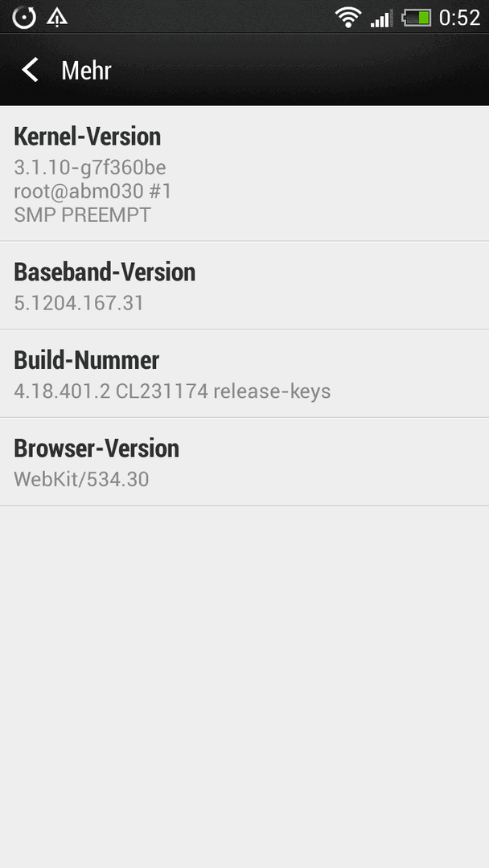Screen dimensions: 489x868
Task: Tap the battery icon in status bar
Action: (x=417, y=18)
